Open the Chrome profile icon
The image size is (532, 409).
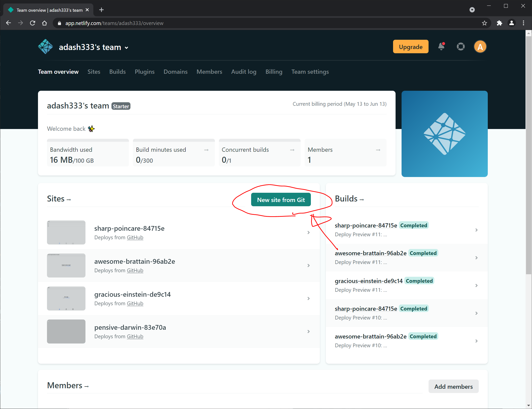click(x=512, y=23)
